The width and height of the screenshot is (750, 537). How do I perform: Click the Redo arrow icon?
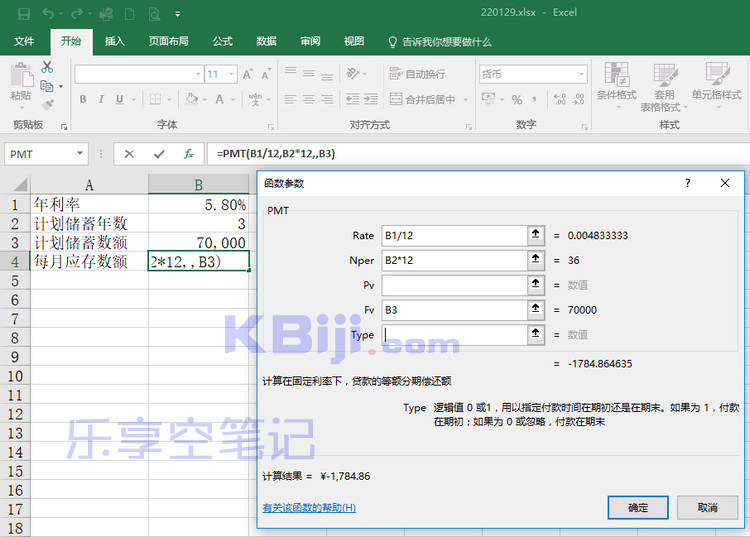(x=76, y=14)
